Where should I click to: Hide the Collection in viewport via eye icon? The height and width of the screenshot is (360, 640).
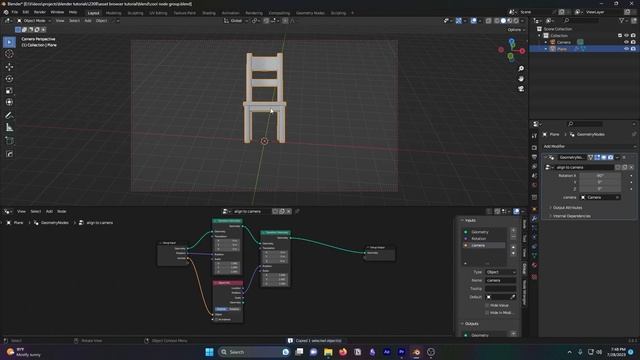pos(627,36)
